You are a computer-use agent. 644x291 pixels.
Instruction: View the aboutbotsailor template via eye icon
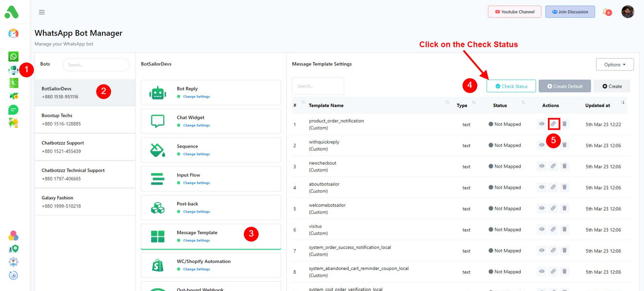[542, 187]
